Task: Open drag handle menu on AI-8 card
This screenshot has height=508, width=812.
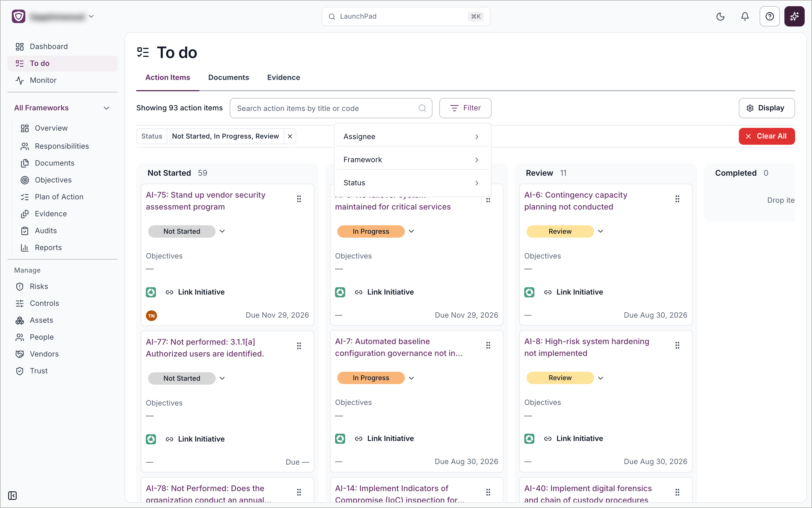Action: (677, 345)
